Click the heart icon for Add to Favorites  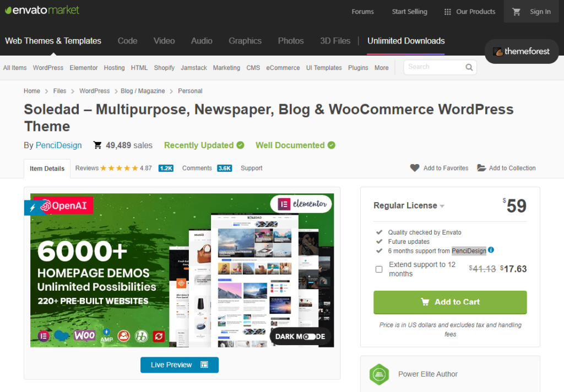pos(415,168)
